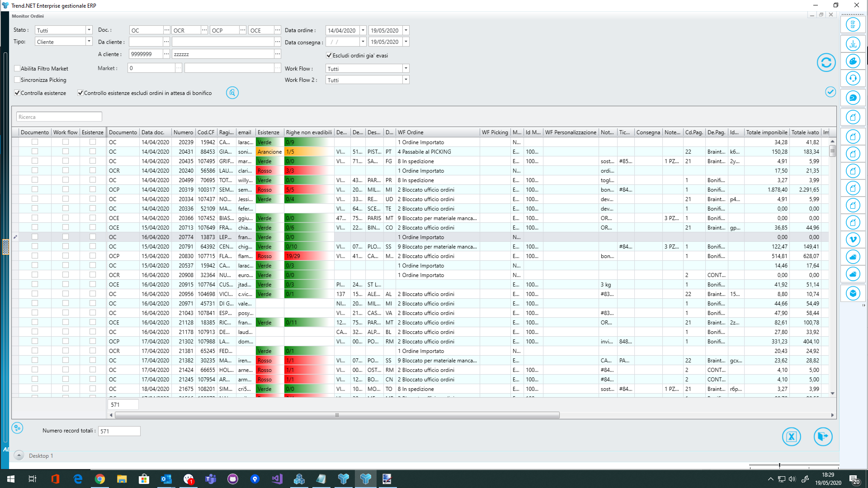Click the Numero record totali field
The image size is (868, 488).
point(119,431)
